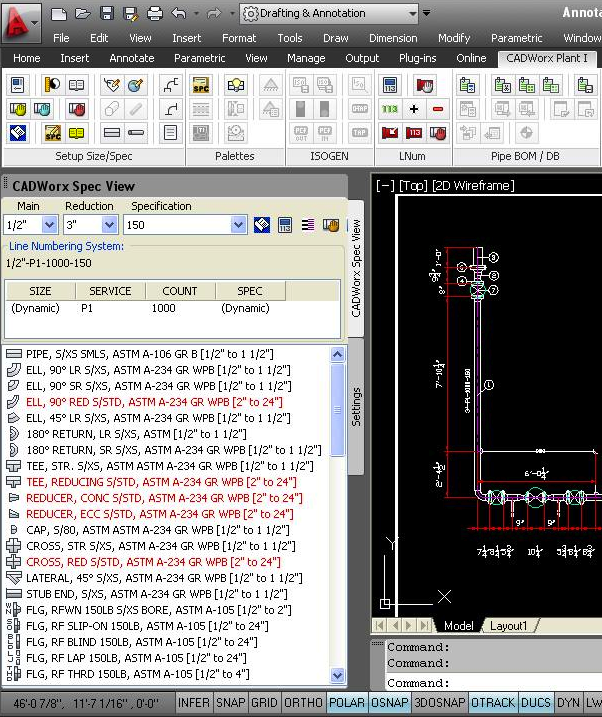Image resolution: width=602 pixels, height=717 pixels.
Task: Open the Undo history dropdown arrow
Action: (196, 14)
